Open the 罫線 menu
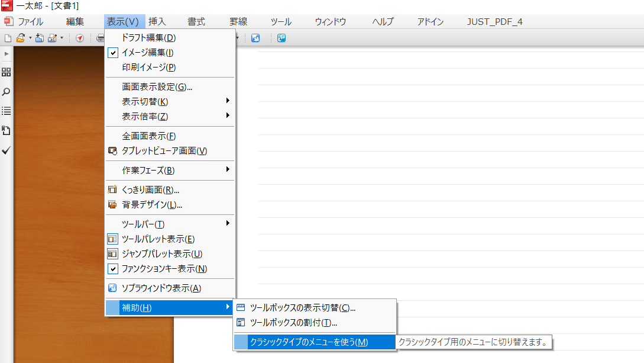Viewport: 644px width, 363px height. [238, 22]
